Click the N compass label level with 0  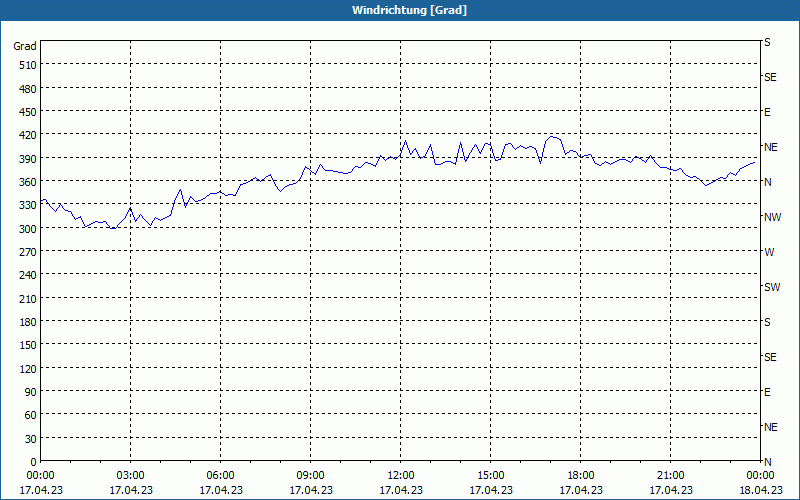(x=768, y=462)
